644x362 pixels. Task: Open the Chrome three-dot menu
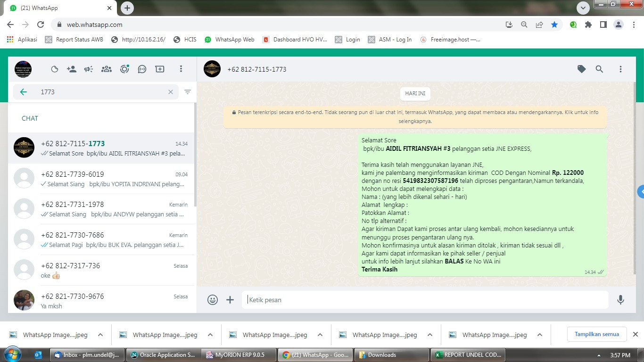634,25
